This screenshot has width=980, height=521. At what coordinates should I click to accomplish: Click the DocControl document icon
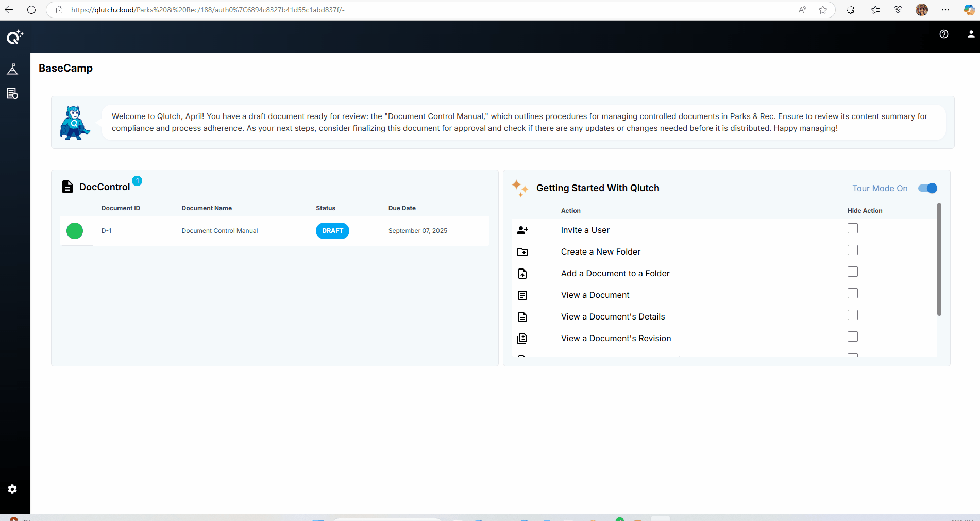(67, 187)
